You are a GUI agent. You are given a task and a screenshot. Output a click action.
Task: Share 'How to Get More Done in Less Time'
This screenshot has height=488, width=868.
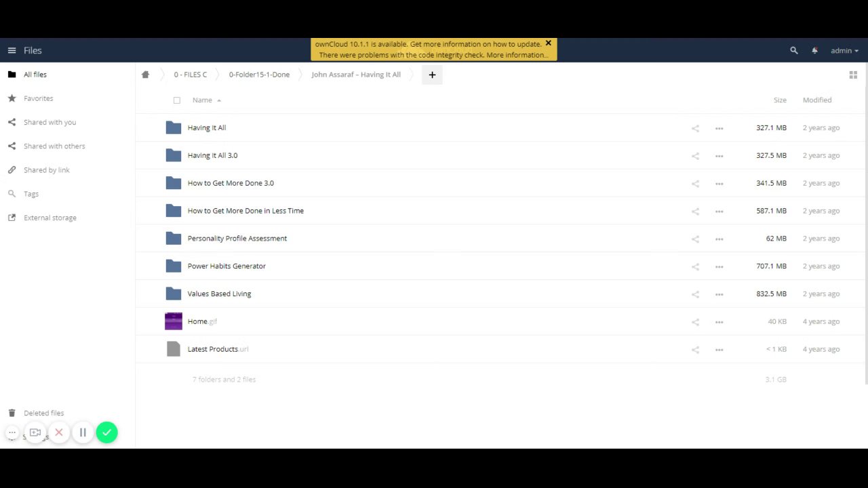point(695,211)
